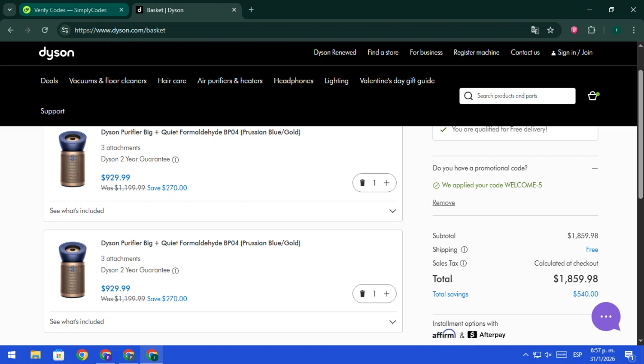Open Vacuums & floor cleaners menu

click(x=108, y=81)
